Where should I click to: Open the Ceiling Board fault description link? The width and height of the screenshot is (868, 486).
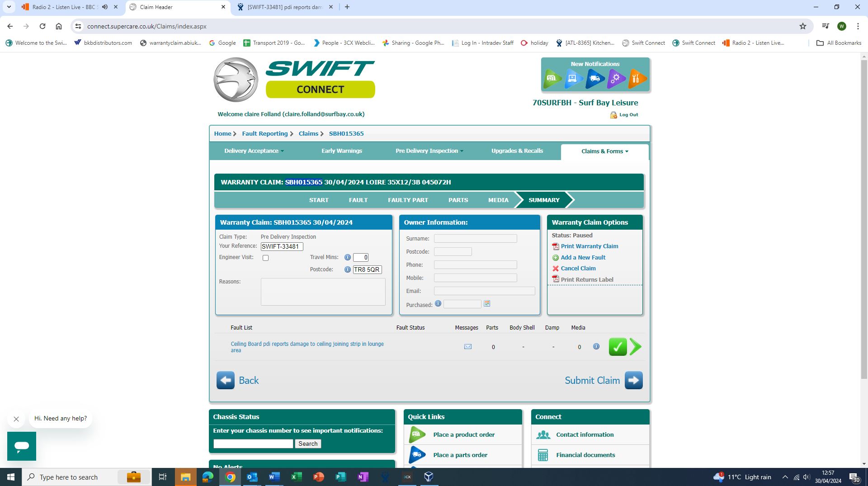307,347
